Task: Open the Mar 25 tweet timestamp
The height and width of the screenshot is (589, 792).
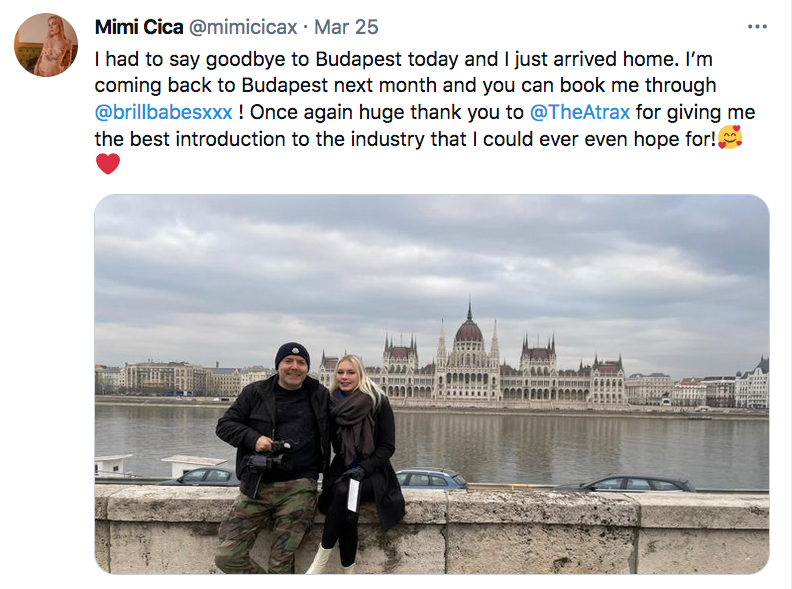Action: coord(341,27)
